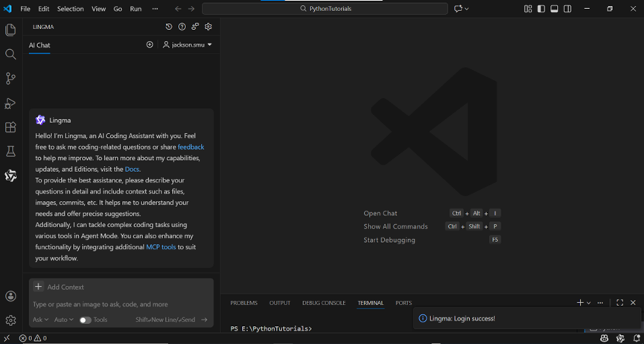The height and width of the screenshot is (344, 644).
Task: Click the Add Context plus button
Action: pos(38,287)
